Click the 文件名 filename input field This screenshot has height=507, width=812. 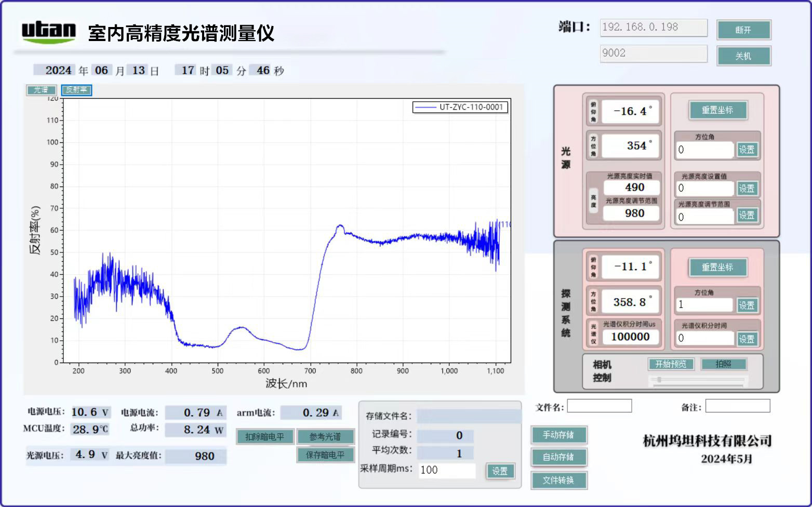(x=599, y=405)
